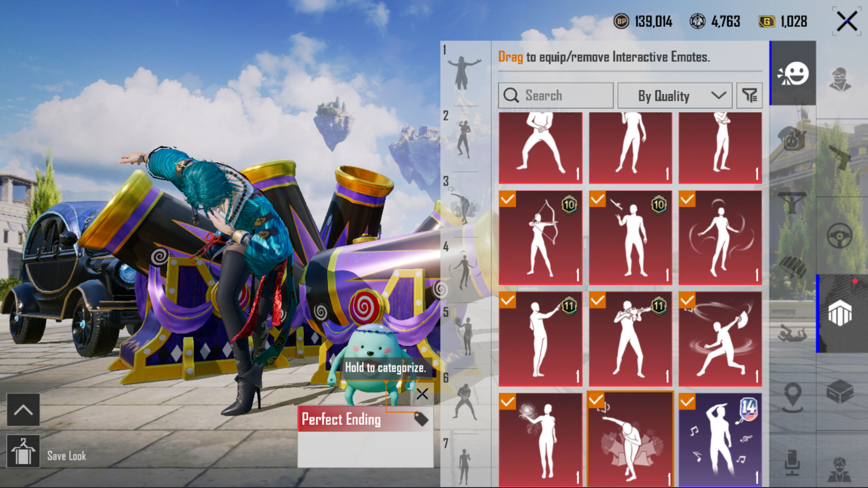The height and width of the screenshot is (488, 868).
Task: Click the 11 badge on rifle-aiming emote
Action: (x=659, y=306)
